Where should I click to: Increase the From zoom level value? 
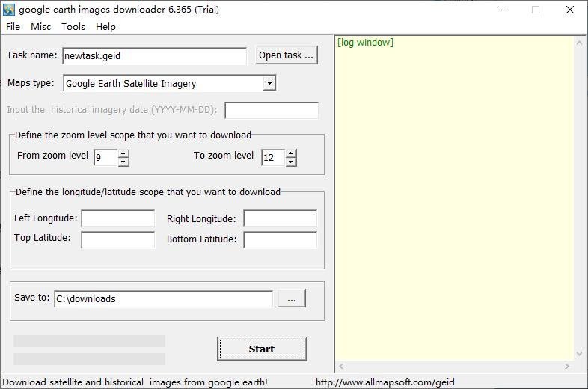point(123,153)
